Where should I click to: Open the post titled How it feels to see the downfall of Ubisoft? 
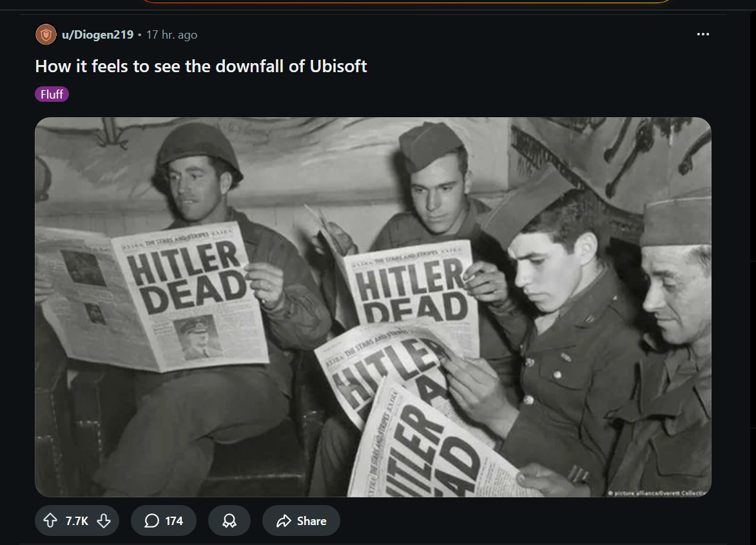coord(200,66)
